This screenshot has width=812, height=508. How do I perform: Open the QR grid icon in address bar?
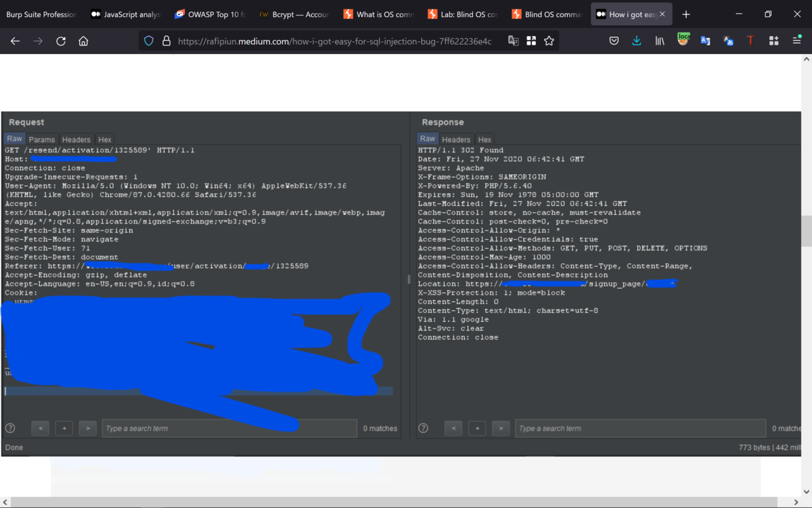tap(531, 41)
